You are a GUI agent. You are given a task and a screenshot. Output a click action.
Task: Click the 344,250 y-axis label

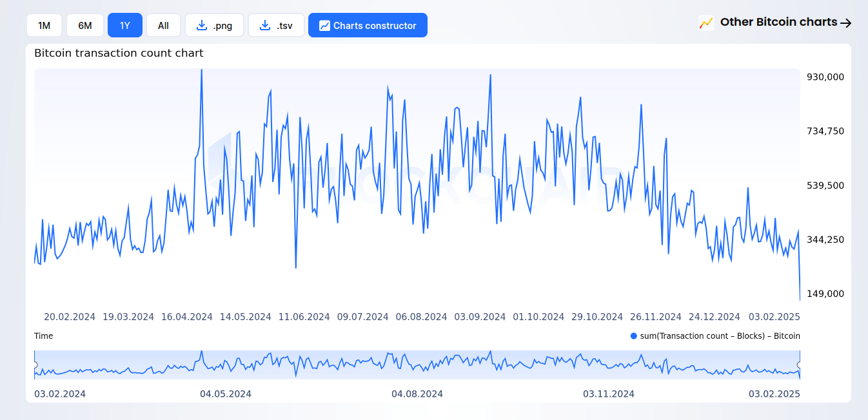coord(825,240)
